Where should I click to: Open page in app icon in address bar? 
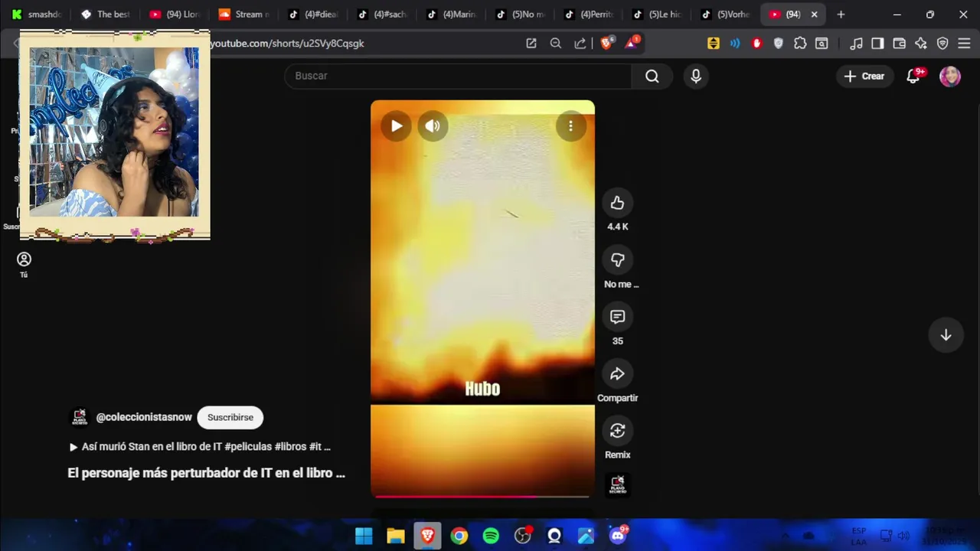tap(531, 44)
